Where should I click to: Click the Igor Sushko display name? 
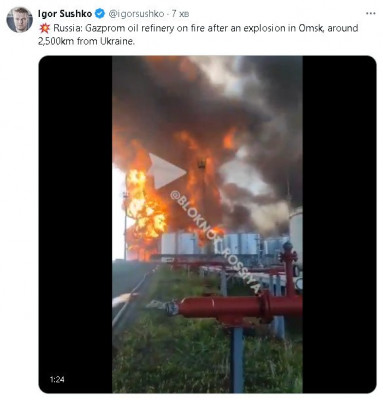[65, 14]
